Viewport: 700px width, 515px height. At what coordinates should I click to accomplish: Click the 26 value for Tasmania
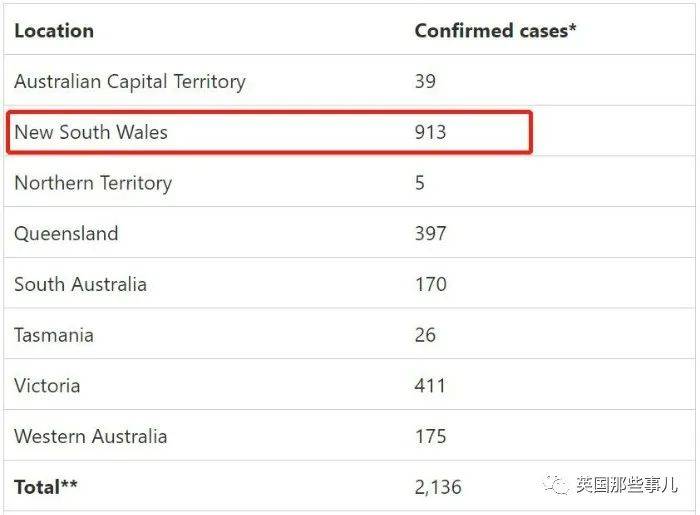(425, 335)
